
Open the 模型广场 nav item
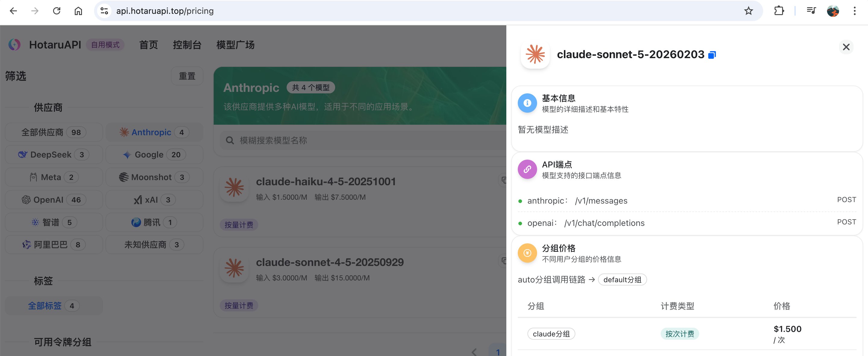coord(235,45)
